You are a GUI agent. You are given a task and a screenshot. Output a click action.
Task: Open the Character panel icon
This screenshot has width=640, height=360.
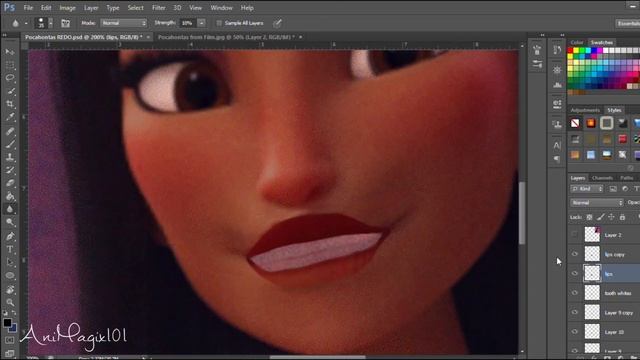(557, 145)
